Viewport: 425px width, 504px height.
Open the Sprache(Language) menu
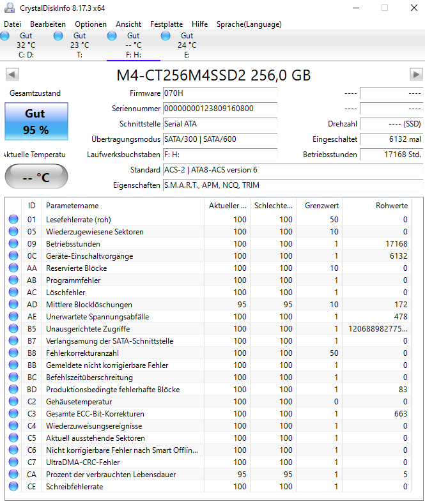249,24
